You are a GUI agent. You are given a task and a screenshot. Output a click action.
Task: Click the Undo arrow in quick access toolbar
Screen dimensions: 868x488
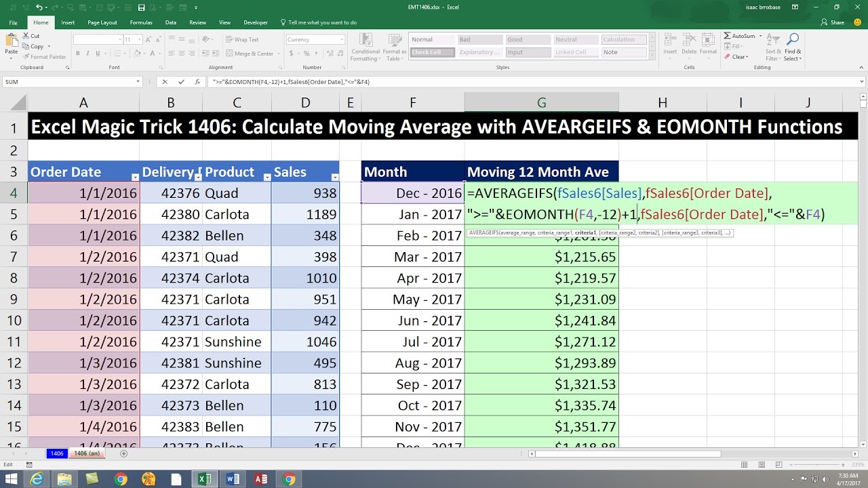[40, 7]
